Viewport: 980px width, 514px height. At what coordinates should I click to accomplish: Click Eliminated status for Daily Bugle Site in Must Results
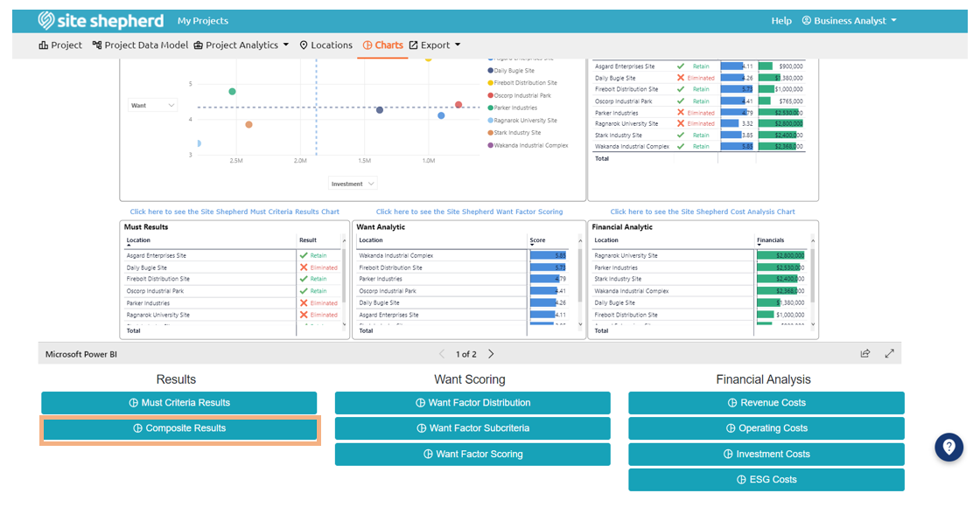[x=318, y=267]
